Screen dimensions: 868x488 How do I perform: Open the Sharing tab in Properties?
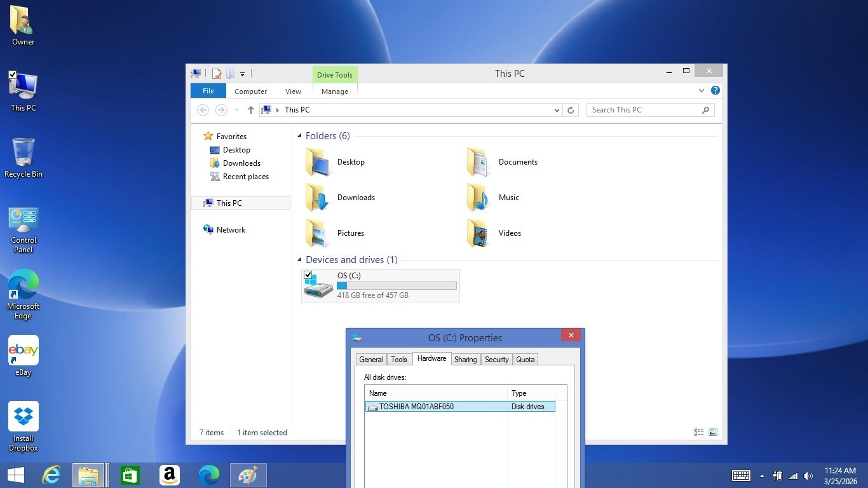(466, 360)
